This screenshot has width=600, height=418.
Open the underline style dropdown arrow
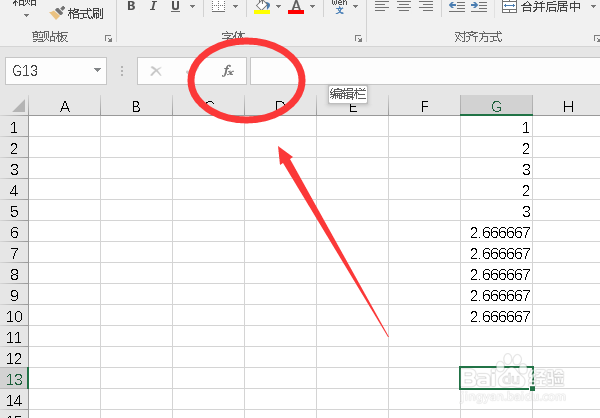click(192, 6)
